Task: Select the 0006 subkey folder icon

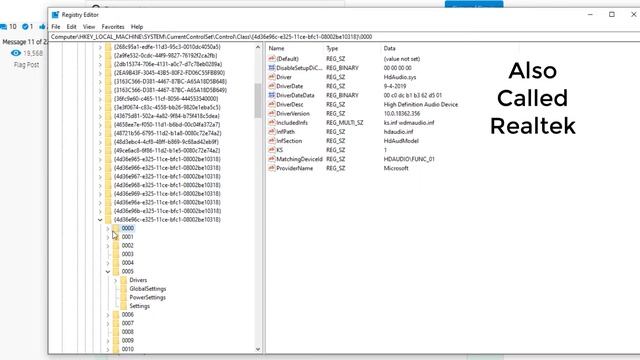Action: tap(116, 315)
